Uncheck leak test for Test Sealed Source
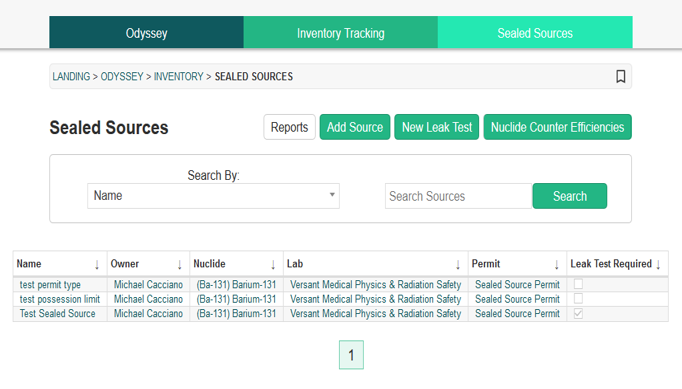Image resolution: width=682 pixels, height=389 pixels. click(578, 313)
